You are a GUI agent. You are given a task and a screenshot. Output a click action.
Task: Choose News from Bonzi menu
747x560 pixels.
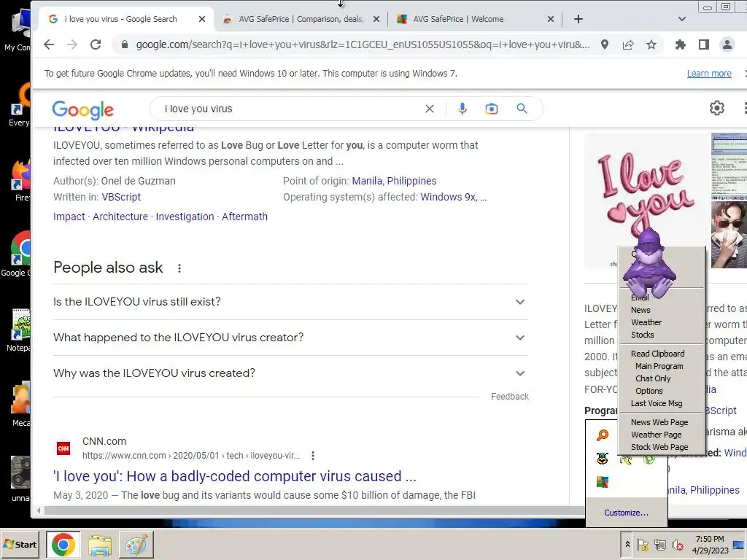coord(640,310)
